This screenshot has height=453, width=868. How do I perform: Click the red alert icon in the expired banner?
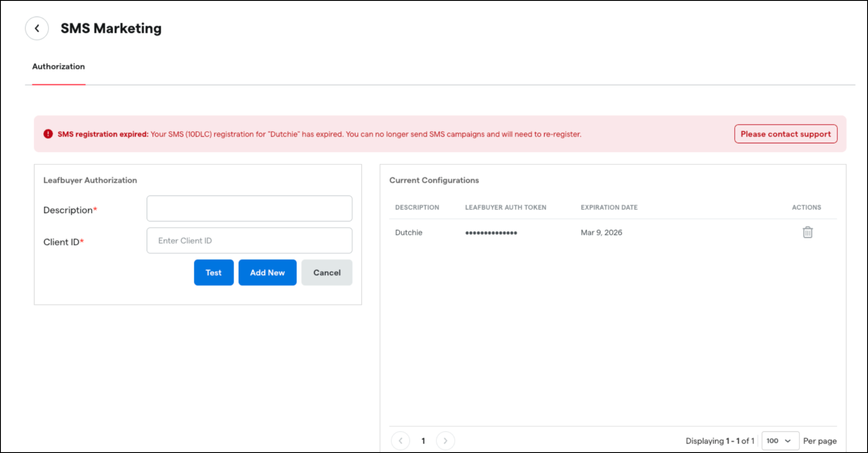tap(48, 134)
